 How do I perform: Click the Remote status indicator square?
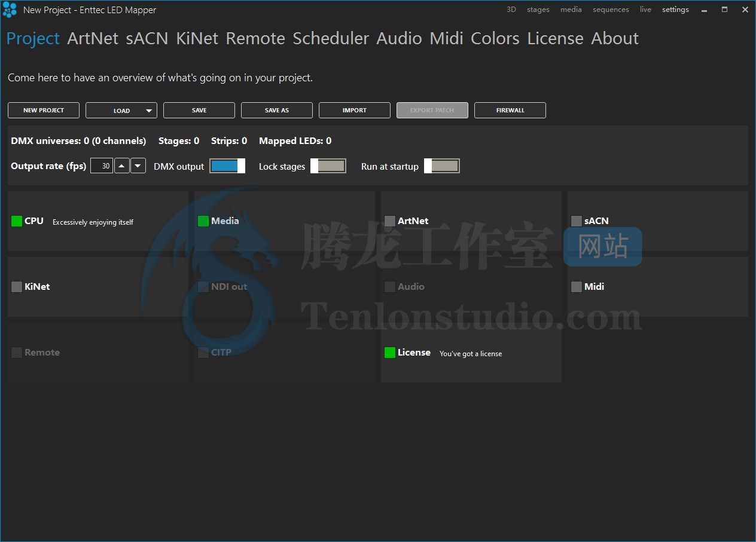coord(17,353)
